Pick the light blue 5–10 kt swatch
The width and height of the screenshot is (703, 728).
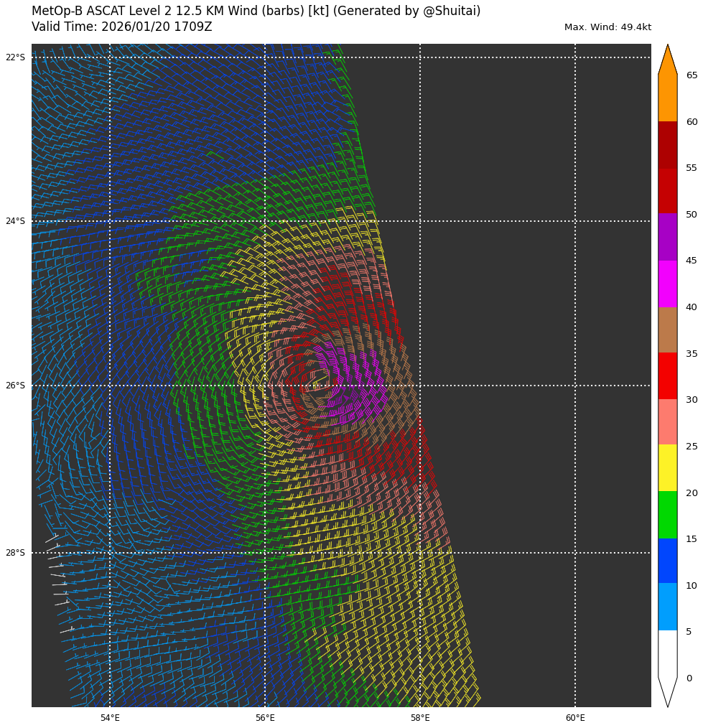pyautogui.click(x=667, y=607)
